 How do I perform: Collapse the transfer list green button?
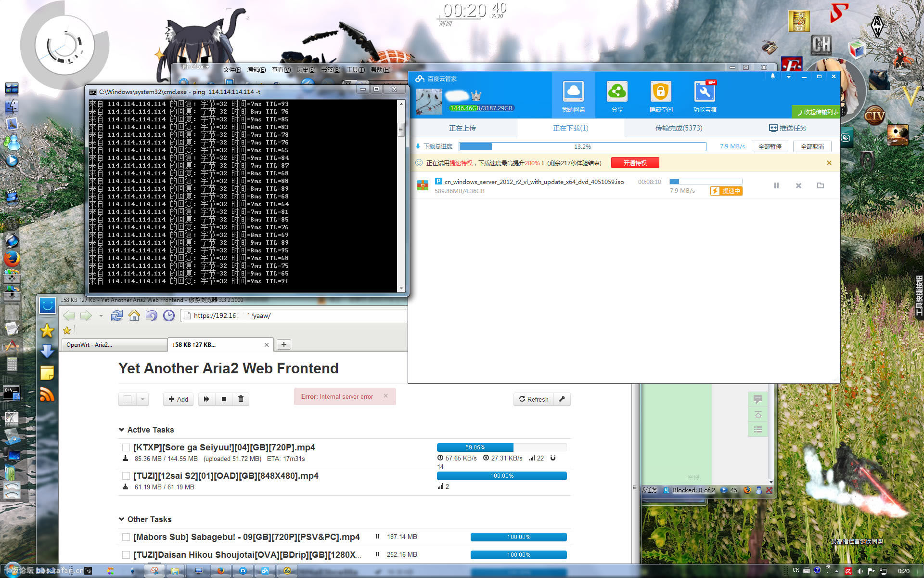point(816,112)
